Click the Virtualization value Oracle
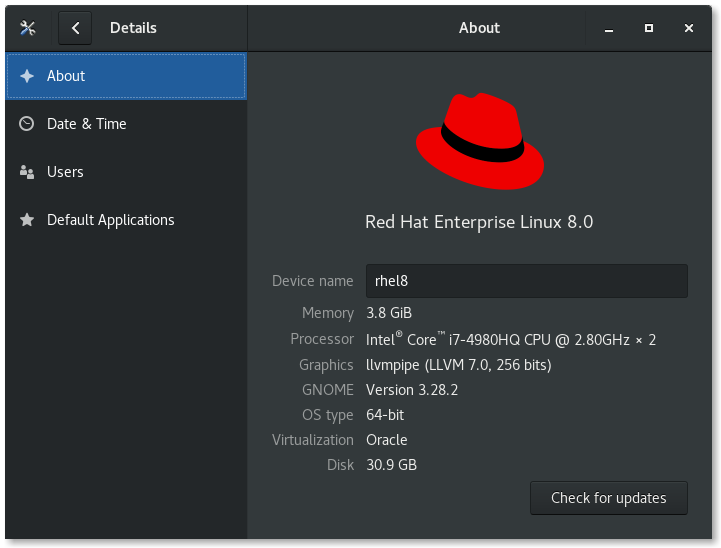 [387, 440]
